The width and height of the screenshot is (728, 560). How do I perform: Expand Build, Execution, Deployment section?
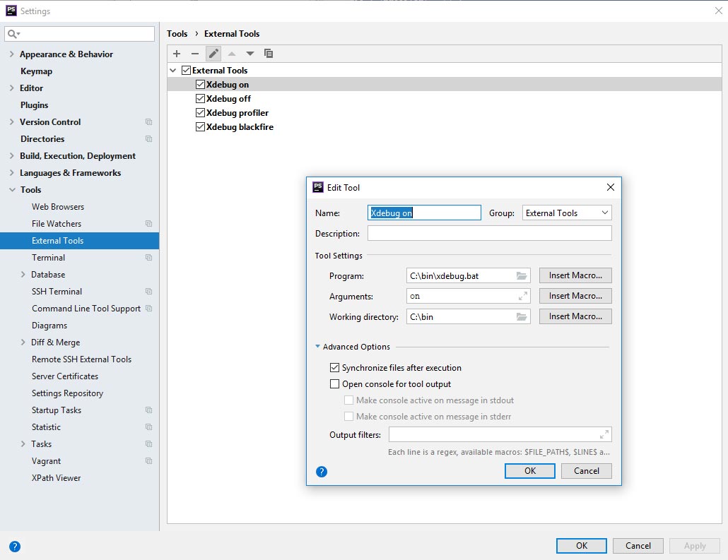coord(11,155)
